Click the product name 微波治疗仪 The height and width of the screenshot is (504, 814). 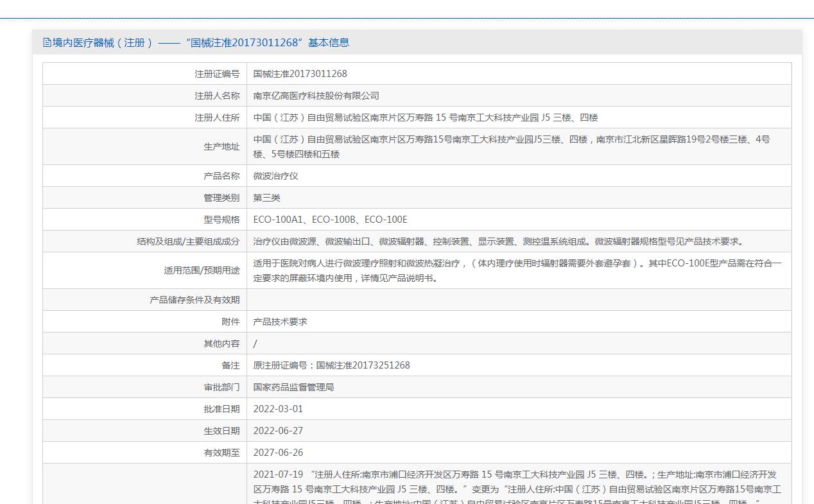coord(275,176)
